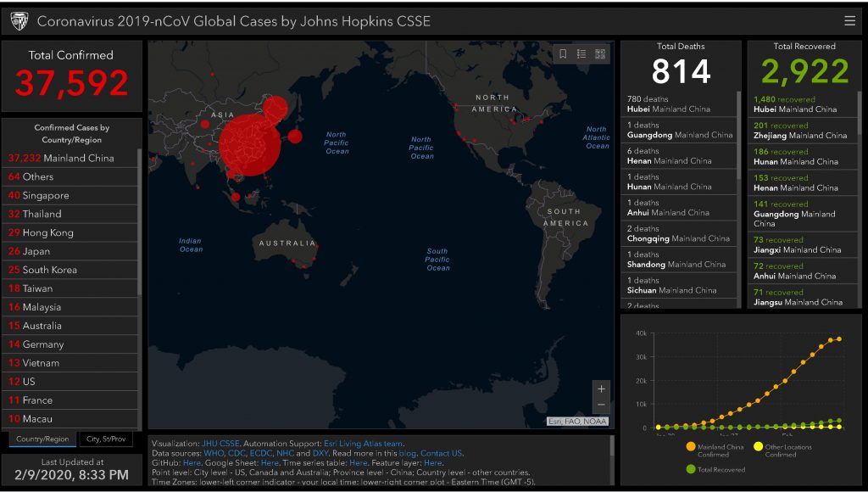This screenshot has width=868, height=492.
Task: Click the 73 recovered Jiangxi entry
Action: 803,244
